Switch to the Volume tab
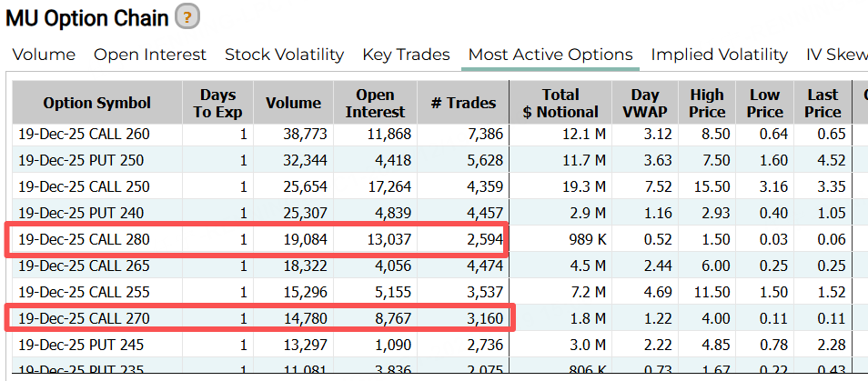Screen dimensions: 868x381 44,55
